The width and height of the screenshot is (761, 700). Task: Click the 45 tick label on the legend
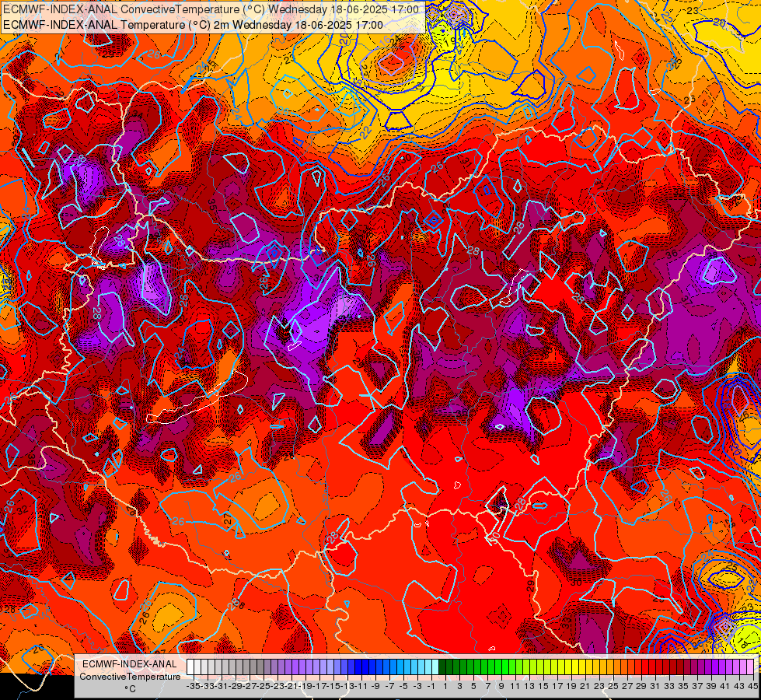tap(752, 686)
